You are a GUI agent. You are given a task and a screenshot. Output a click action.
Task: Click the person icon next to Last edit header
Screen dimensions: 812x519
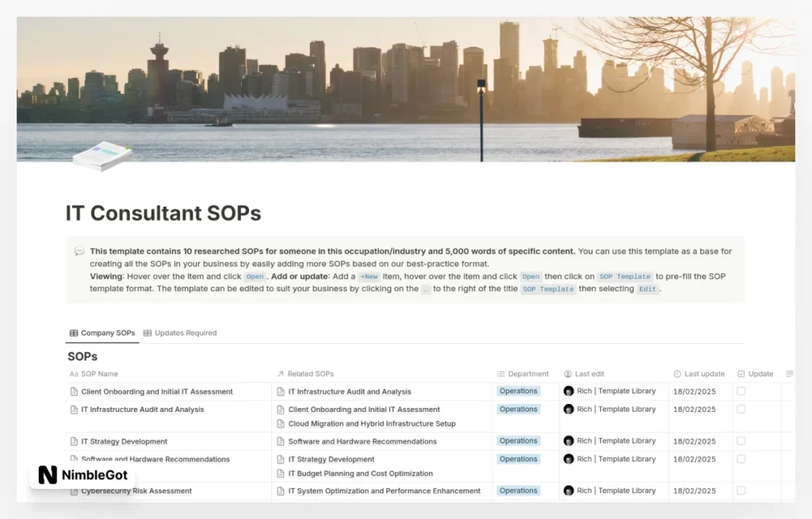coord(566,373)
